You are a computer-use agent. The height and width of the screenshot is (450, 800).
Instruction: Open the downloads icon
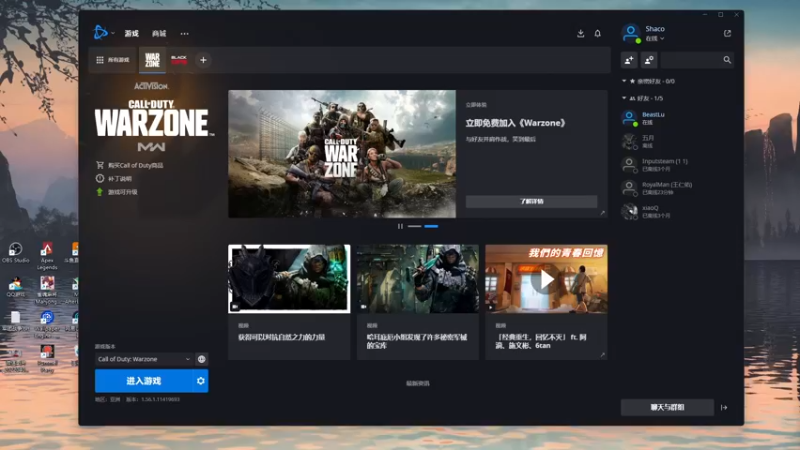point(581,34)
